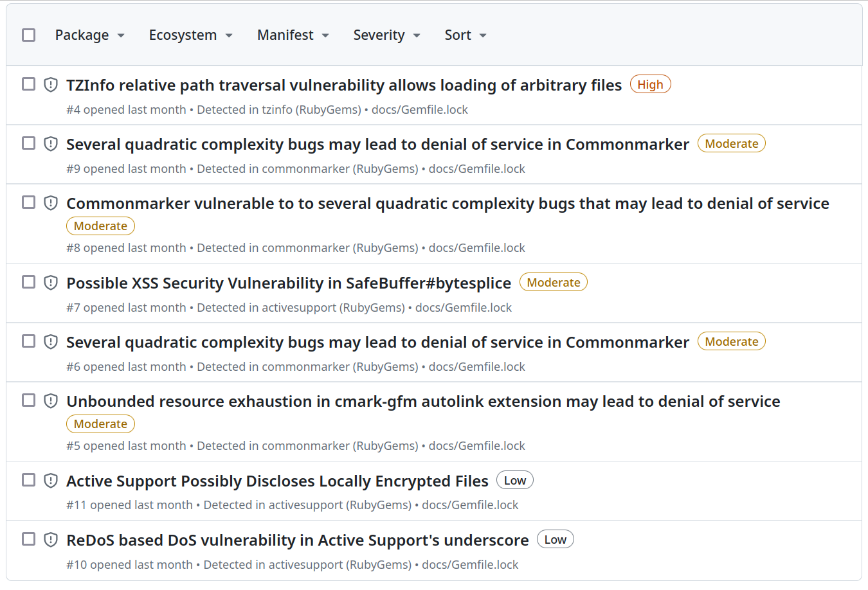
Task: Check the box for alert #9 Commonmarker
Action: point(28,143)
